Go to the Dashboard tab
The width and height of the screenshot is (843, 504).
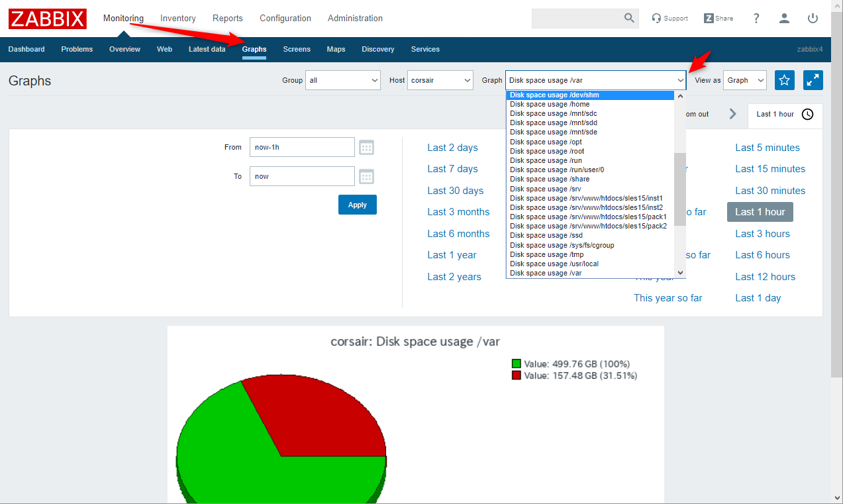click(26, 49)
